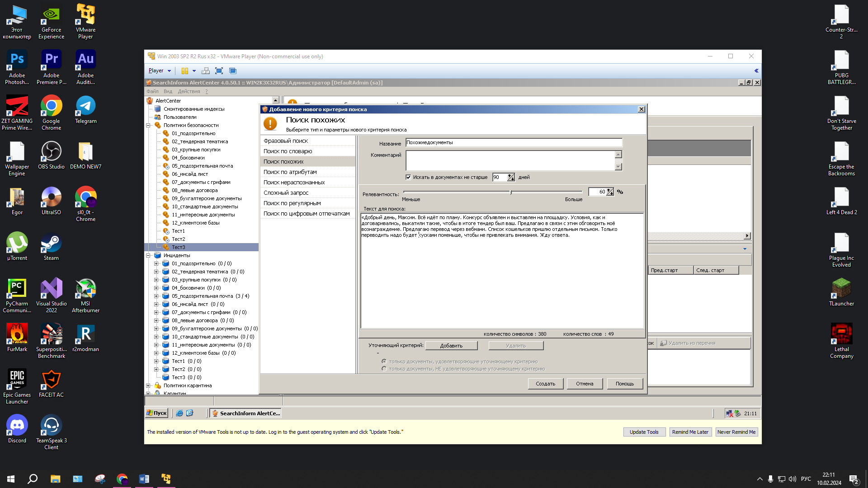Select Поиск по регулярным search type

click(307, 203)
